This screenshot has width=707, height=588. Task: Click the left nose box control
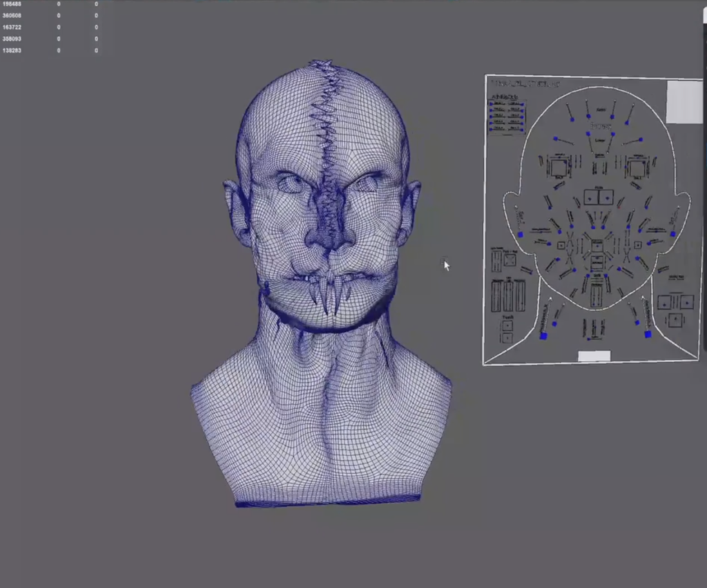590,197
